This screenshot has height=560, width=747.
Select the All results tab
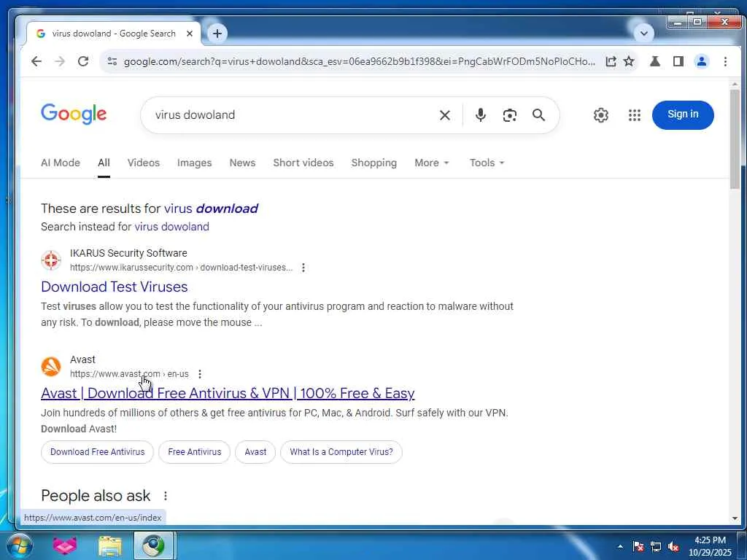pyautogui.click(x=104, y=163)
